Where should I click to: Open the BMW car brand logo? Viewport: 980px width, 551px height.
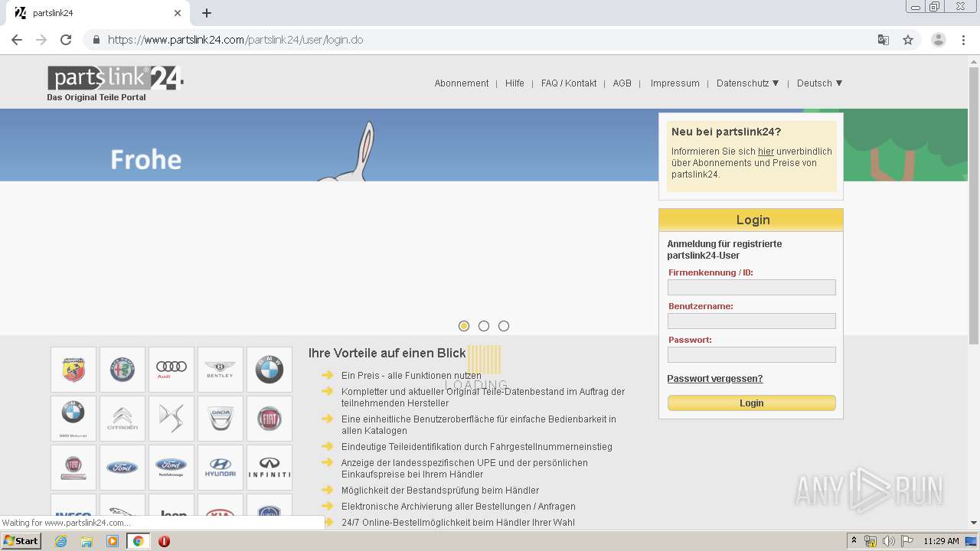click(x=269, y=370)
